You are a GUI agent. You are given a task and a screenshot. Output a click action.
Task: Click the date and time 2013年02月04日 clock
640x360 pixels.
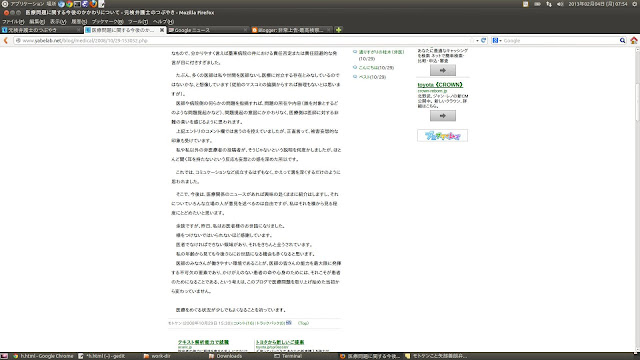(598, 4)
